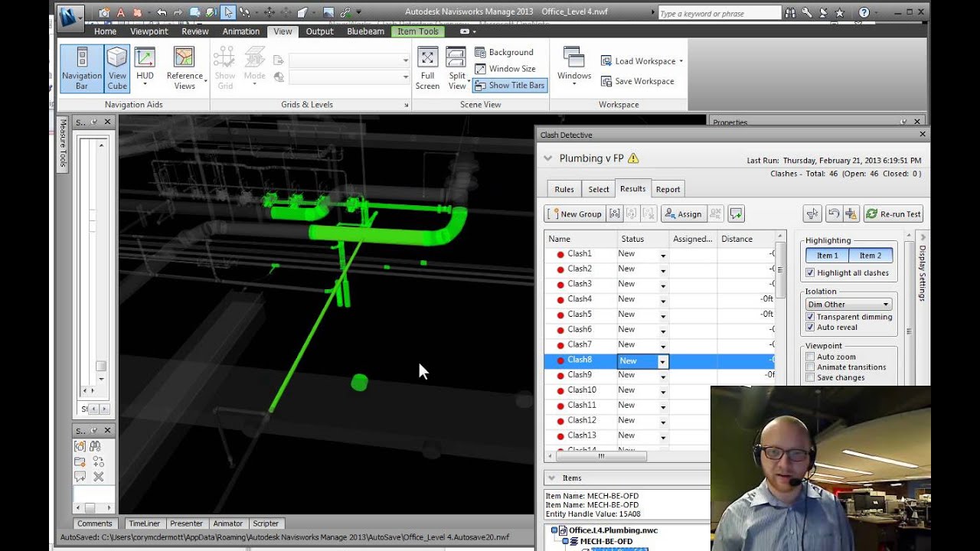Image resolution: width=980 pixels, height=551 pixels.
Task: Uncheck Transparent dimming
Action: point(810,317)
